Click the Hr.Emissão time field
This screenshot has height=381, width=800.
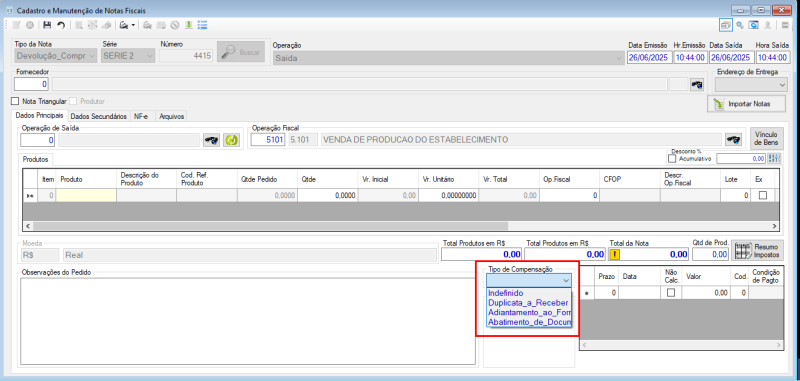(x=690, y=57)
